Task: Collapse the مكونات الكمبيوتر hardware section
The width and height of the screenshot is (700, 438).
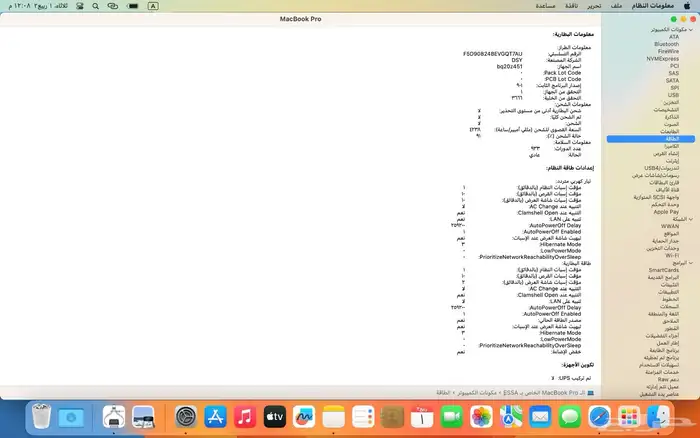Action: coord(692,30)
